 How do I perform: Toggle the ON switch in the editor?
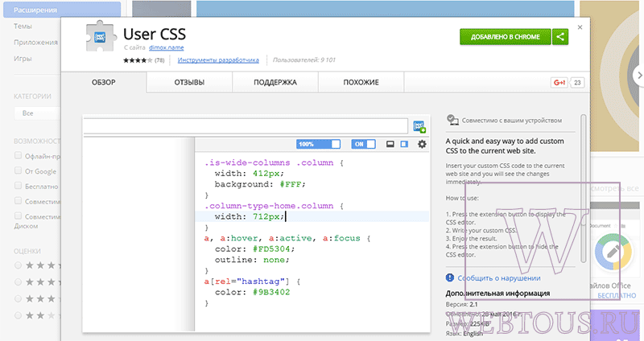click(x=364, y=144)
